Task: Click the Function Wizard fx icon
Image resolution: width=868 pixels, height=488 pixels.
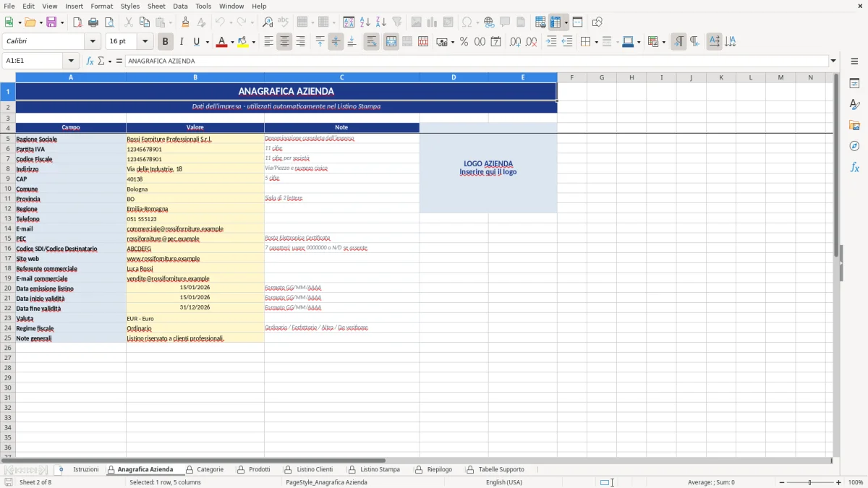Action: [x=90, y=61]
